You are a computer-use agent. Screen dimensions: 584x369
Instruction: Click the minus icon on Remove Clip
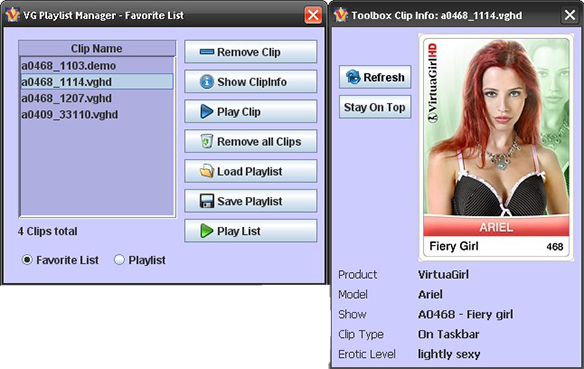click(x=207, y=52)
